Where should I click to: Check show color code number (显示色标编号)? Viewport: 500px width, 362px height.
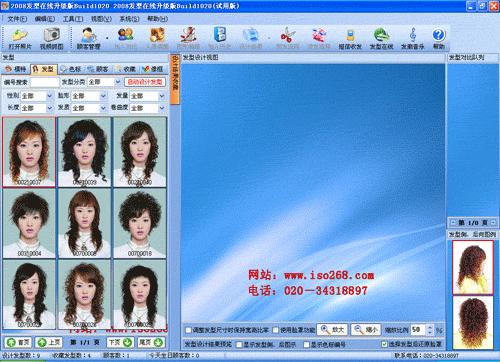[306, 344]
